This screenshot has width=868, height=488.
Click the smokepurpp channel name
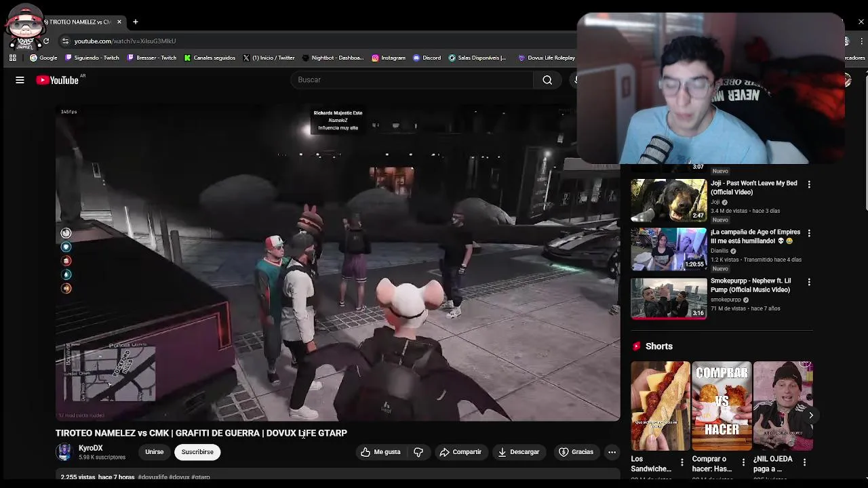tap(726, 300)
